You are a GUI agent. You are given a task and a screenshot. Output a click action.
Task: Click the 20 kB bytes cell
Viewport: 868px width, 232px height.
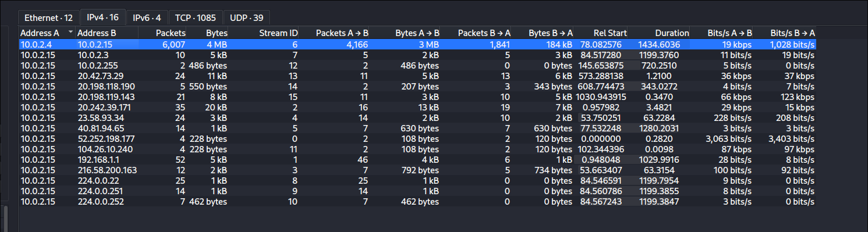(x=216, y=107)
